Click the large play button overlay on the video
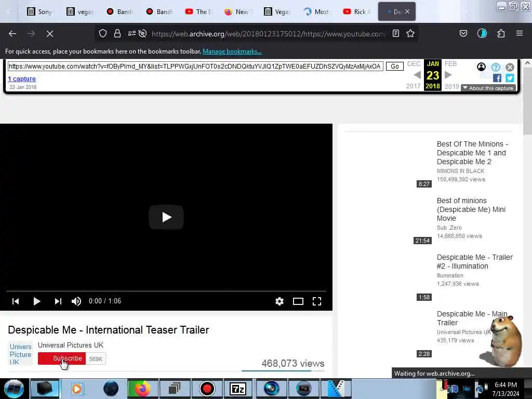This screenshot has width=532, height=399. [166, 217]
